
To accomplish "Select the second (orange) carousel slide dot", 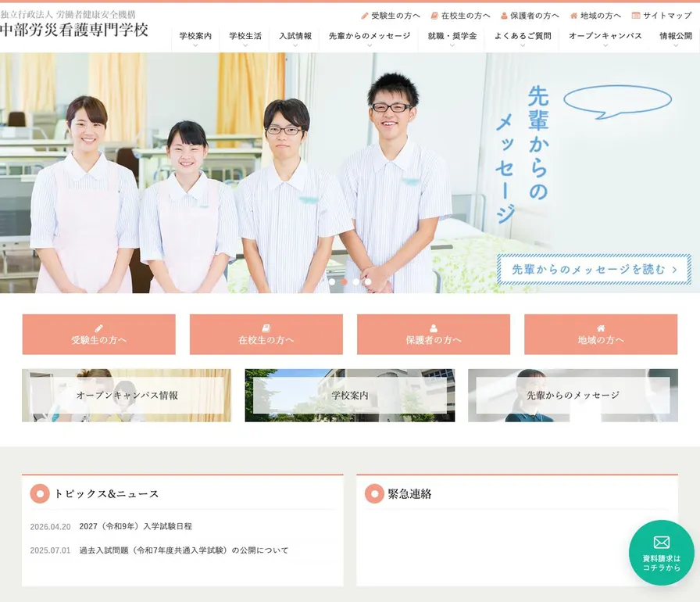I will [344, 281].
